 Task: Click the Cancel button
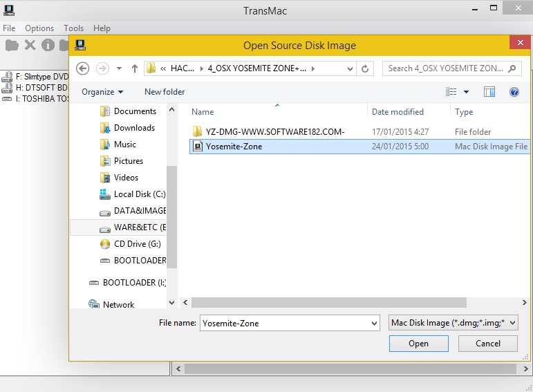(488, 344)
